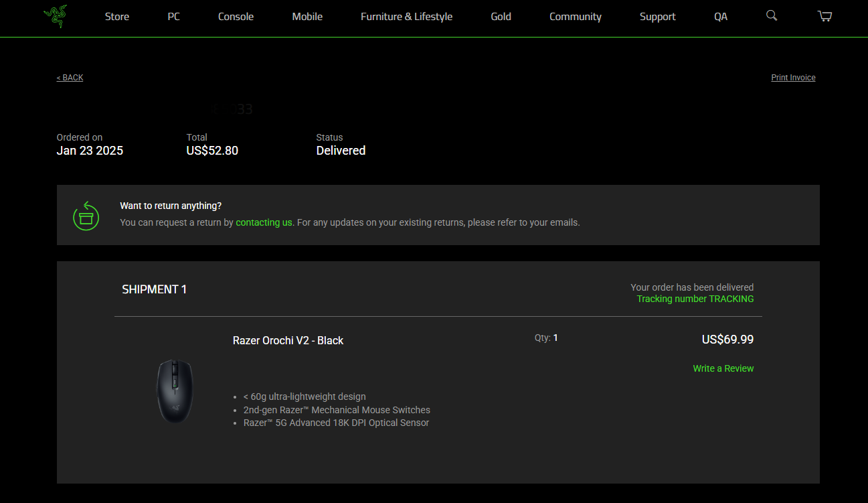This screenshot has width=868, height=503.
Task: Open the Support menu
Action: click(657, 17)
